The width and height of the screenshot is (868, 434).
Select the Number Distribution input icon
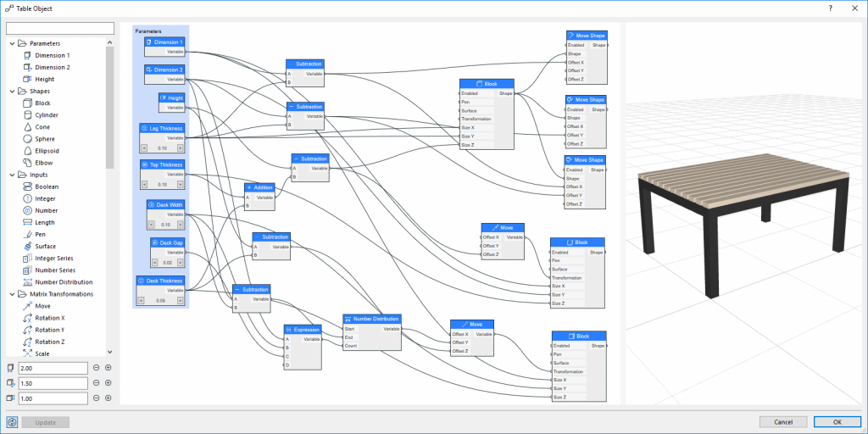click(x=27, y=281)
